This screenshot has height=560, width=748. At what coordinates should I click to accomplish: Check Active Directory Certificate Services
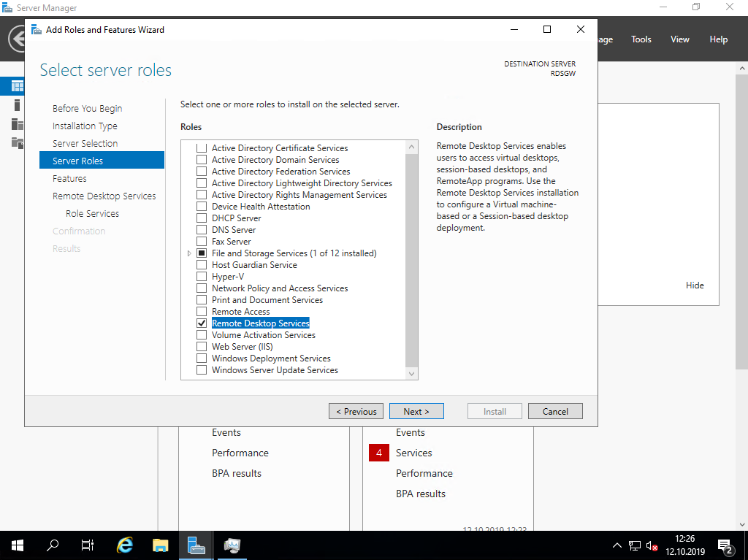[202, 148]
